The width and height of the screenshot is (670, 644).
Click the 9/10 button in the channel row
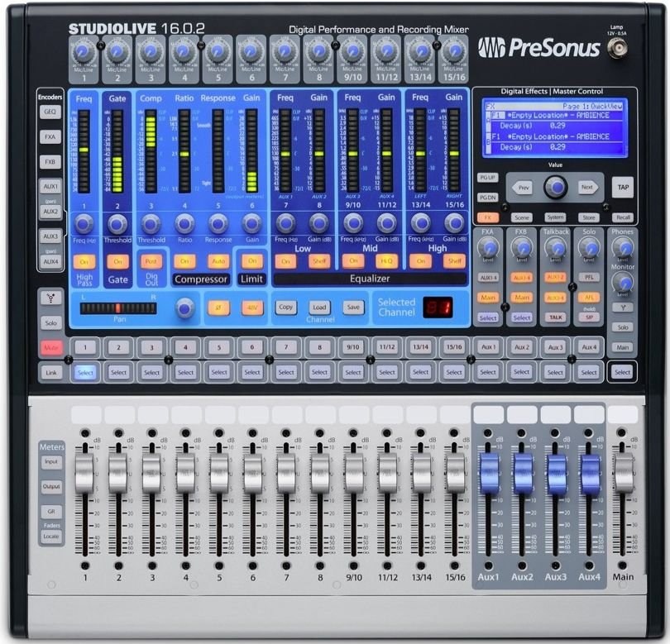(353, 347)
